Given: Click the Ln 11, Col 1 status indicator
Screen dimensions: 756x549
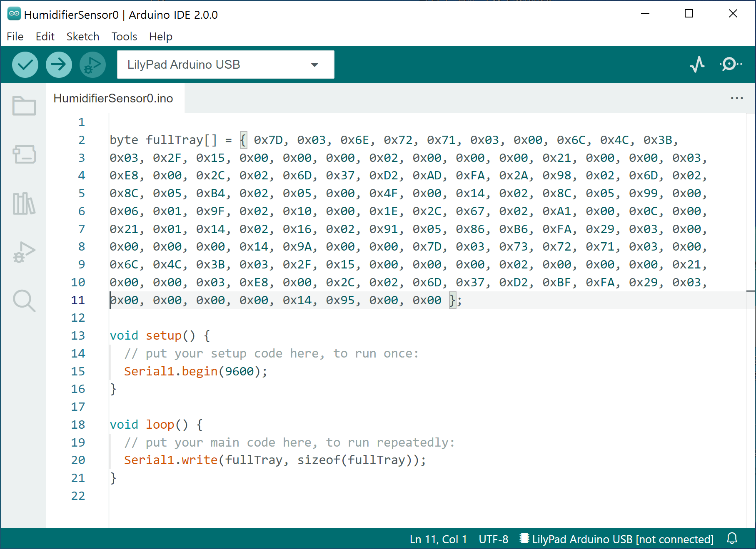Looking at the screenshot, I should click(438, 539).
